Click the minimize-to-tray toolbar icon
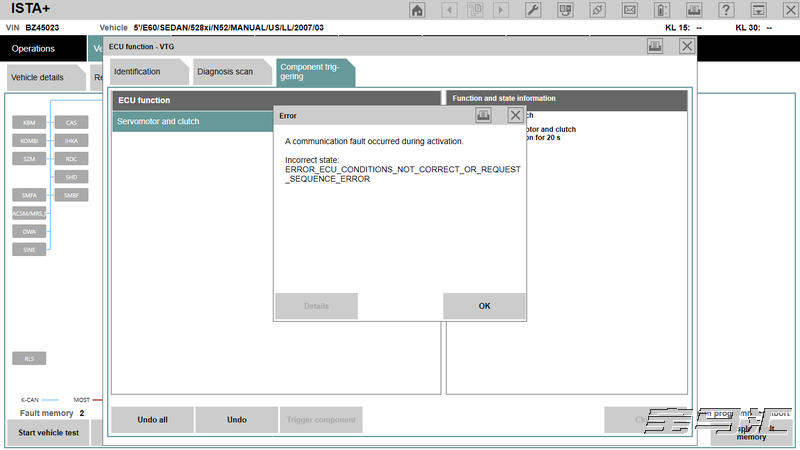 pos(758,10)
